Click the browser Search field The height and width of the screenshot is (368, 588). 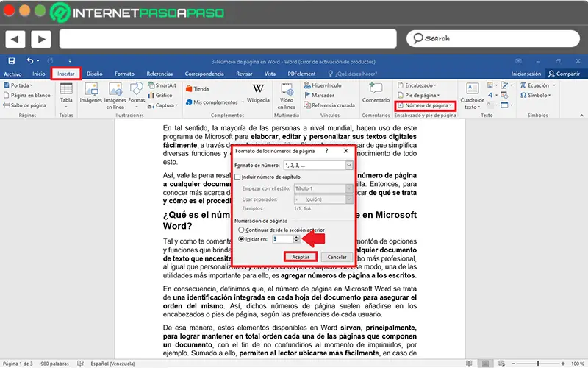coord(493,39)
